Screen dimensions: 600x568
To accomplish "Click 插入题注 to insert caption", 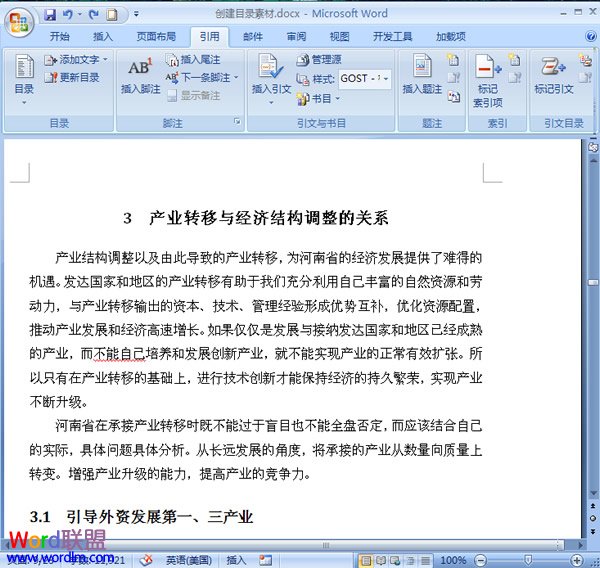I will [x=422, y=74].
